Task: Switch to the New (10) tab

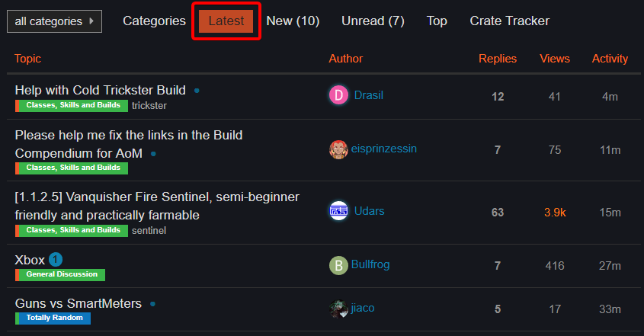Action: click(x=293, y=21)
